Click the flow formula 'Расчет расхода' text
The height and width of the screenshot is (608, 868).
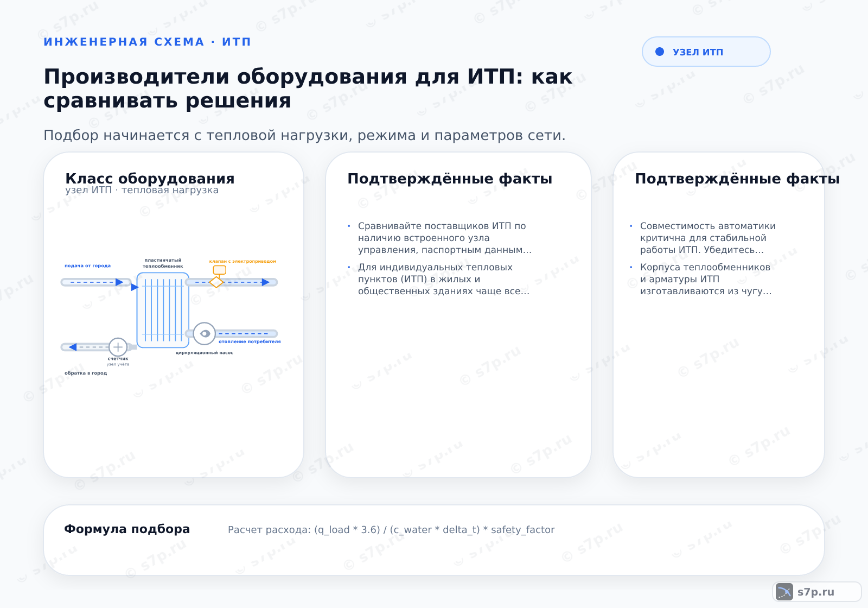(391, 530)
